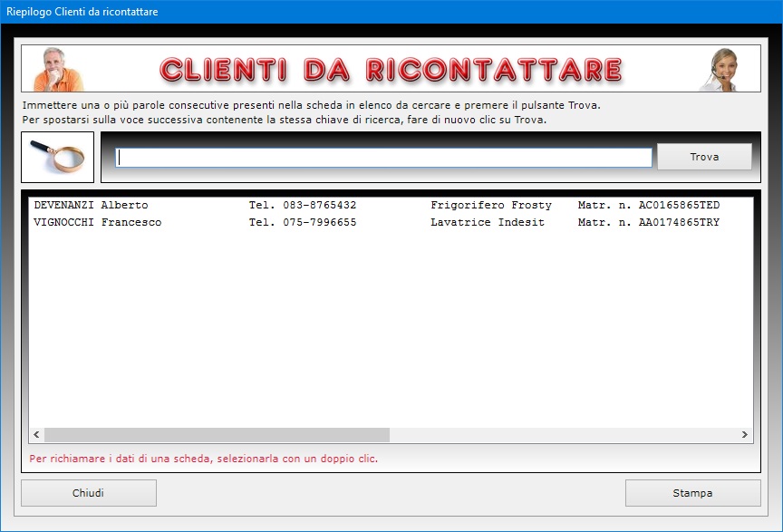The image size is (783, 532).
Task: Print the list using the Stampa button
Action: point(692,493)
